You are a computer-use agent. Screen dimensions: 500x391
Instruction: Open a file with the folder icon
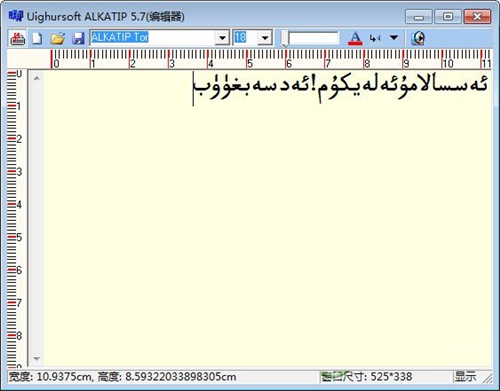58,38
